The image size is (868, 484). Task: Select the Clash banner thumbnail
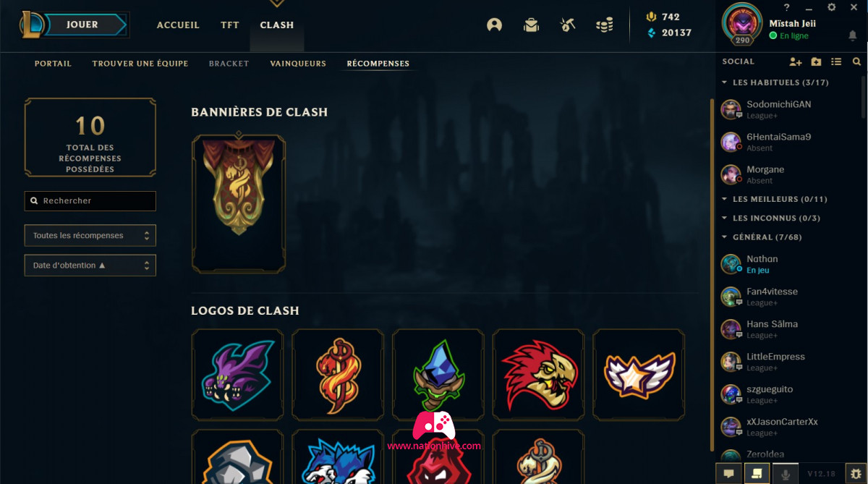pos(239,203)
